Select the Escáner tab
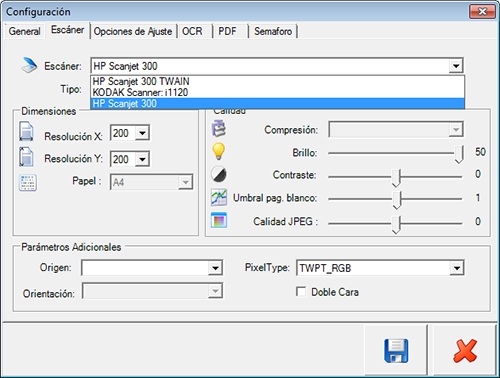The width and height of the screenshot is (500, 378). pyautogui.click(x=67, y=30)
